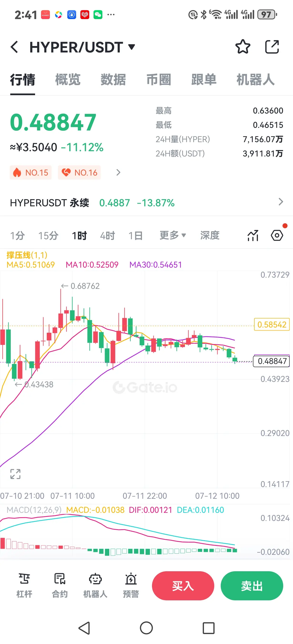
Task: Tap the 0.58542 resistance line price label
Action: click(x=272, y=324)
